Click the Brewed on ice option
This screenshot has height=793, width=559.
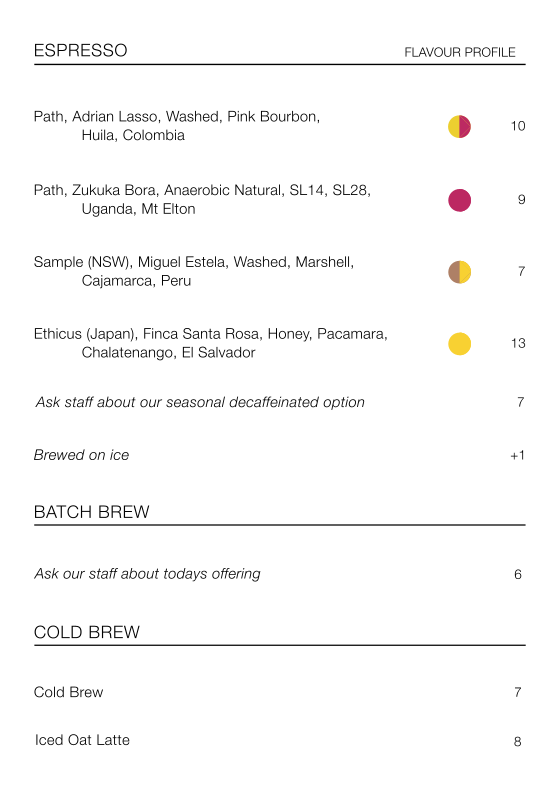81,455
